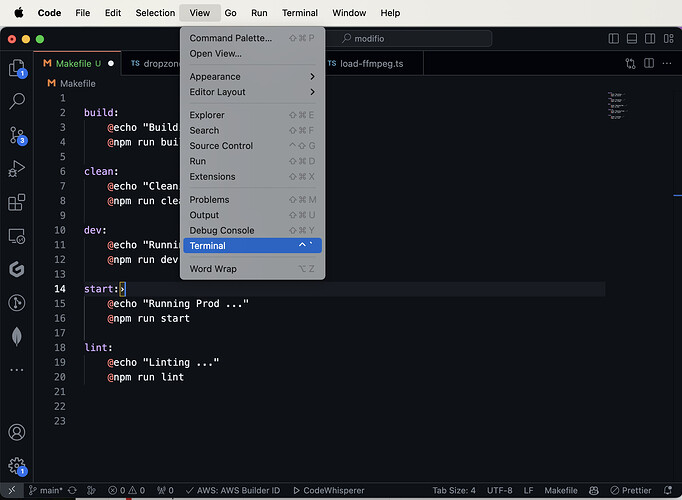
Task: Click the ports forwarded status item
Action: (165, 490)
